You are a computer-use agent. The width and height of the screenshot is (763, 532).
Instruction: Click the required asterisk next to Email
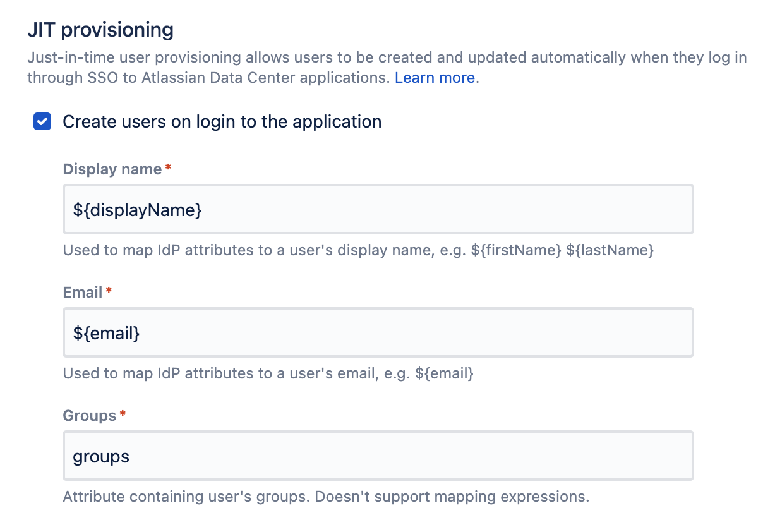[109, 291]
